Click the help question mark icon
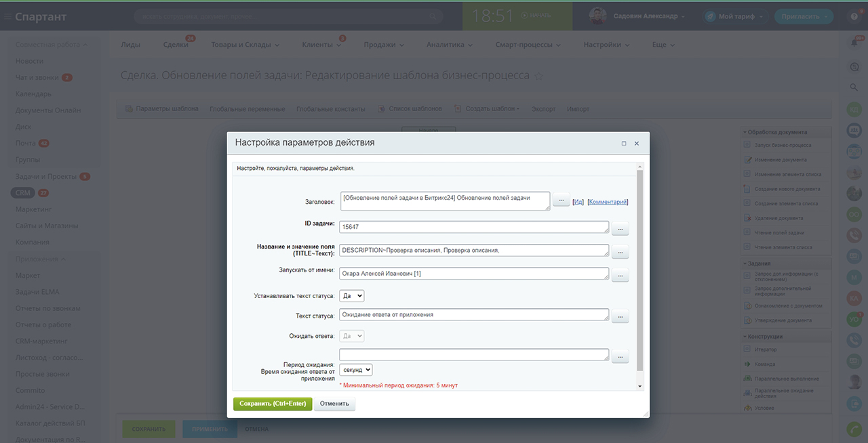868x443 pixels. pos(854,16)
